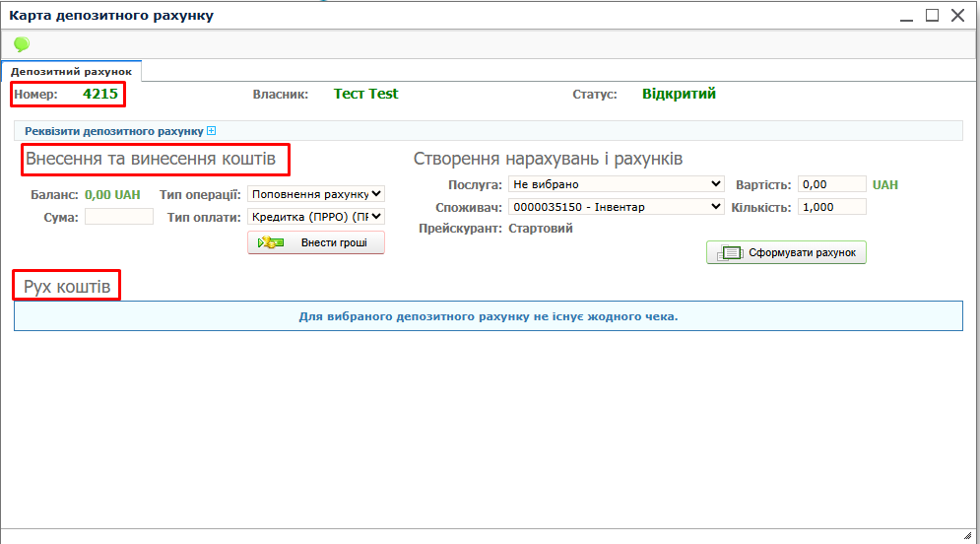Close the Карта депозитного рахунку window
Screen dimensions: 980x544
[x=957, y=15]
